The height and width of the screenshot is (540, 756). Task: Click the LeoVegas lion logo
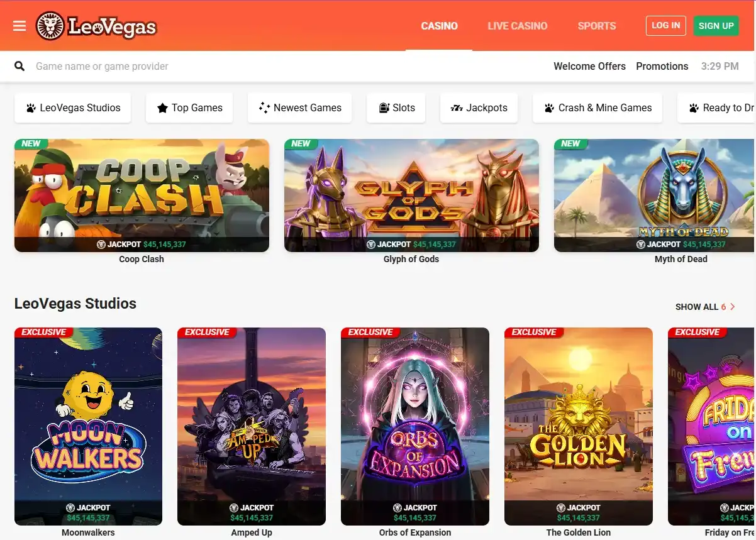96,26
